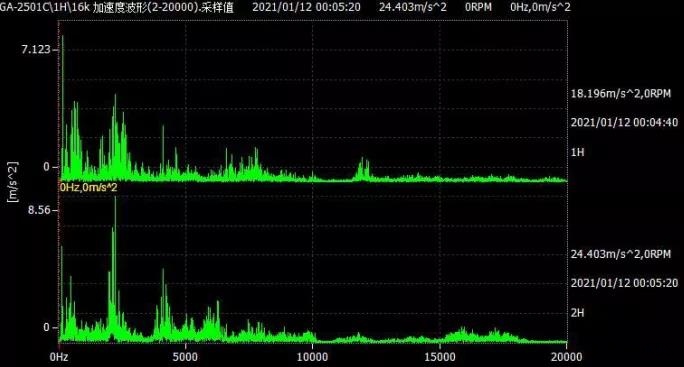Click the 15000 frequency axis label
Viewport: 684px width, 367px height.
pos(439,357)
